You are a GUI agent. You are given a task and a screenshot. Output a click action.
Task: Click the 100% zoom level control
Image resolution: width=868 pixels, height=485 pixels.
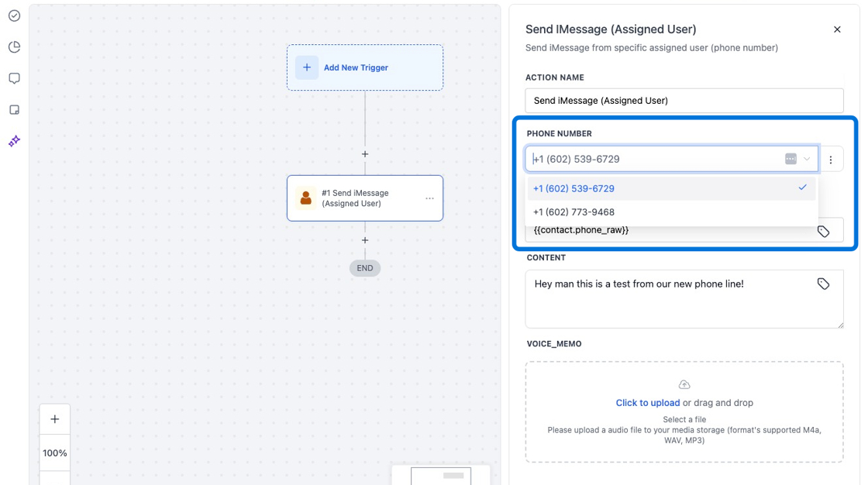(54, 452)
